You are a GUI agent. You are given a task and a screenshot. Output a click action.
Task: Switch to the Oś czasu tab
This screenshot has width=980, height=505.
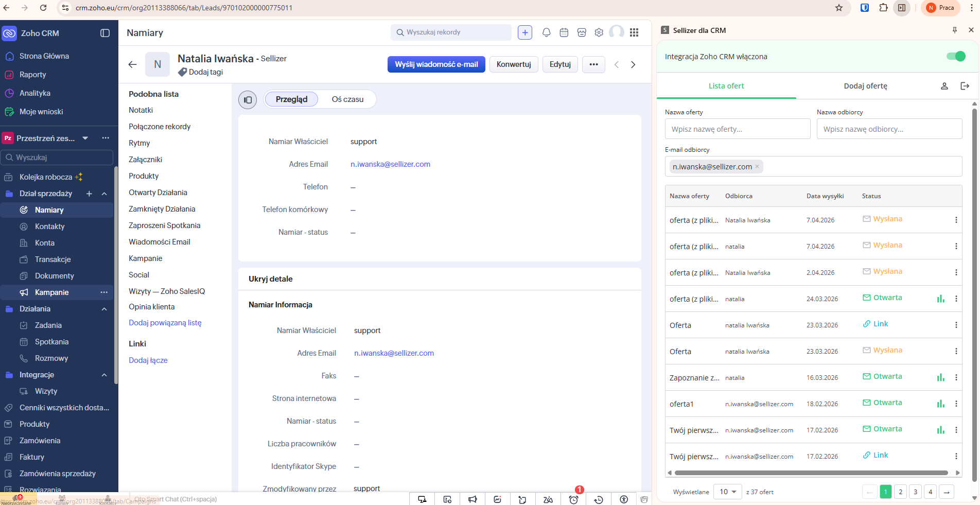tap(347, 99)
